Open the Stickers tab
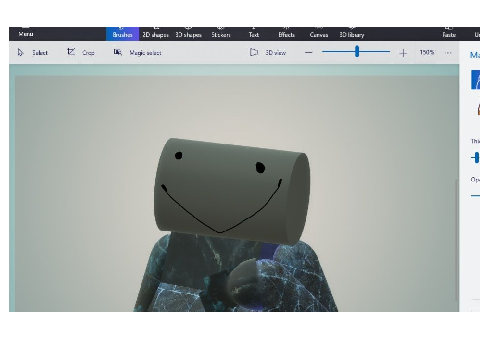480x360 pixels. tap(221, 34)
